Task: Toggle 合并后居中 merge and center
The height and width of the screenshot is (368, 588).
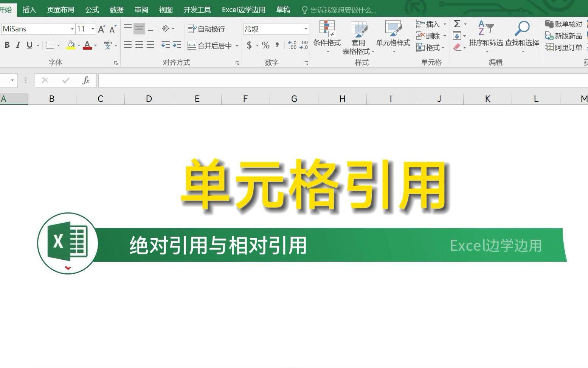Action: coord(211,45)
